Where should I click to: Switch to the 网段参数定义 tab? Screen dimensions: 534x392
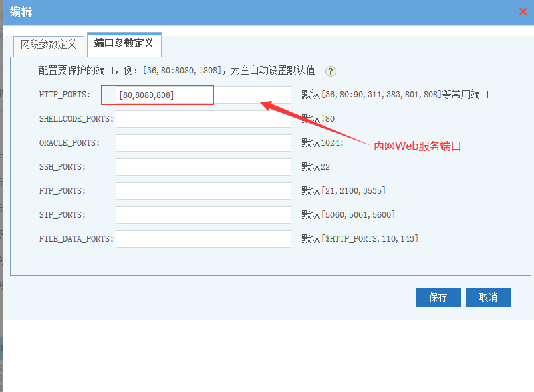pyautogui.click(x=49, y=45)
